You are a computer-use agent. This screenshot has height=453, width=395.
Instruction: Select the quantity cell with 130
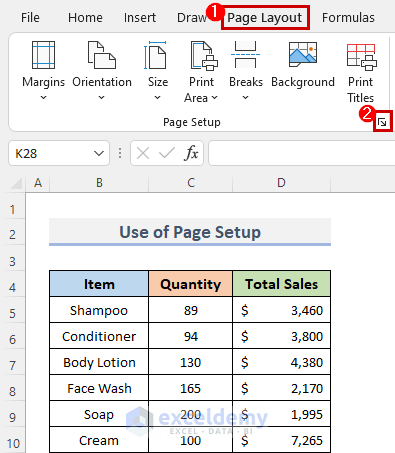[191, 362]
